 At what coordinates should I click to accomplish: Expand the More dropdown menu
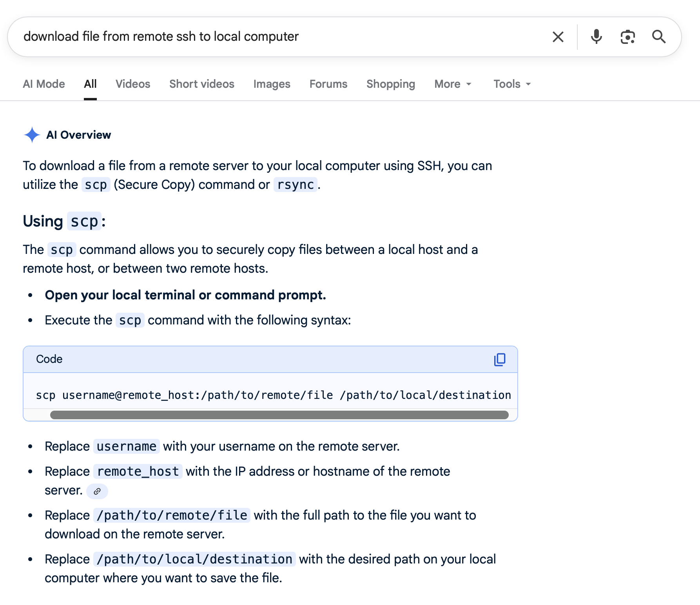click(453, 84)
